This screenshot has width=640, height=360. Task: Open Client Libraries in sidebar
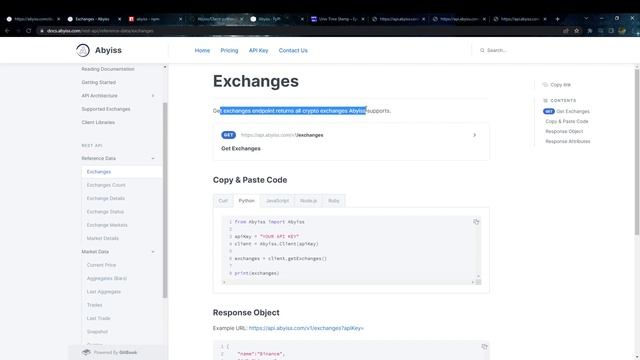98,122
